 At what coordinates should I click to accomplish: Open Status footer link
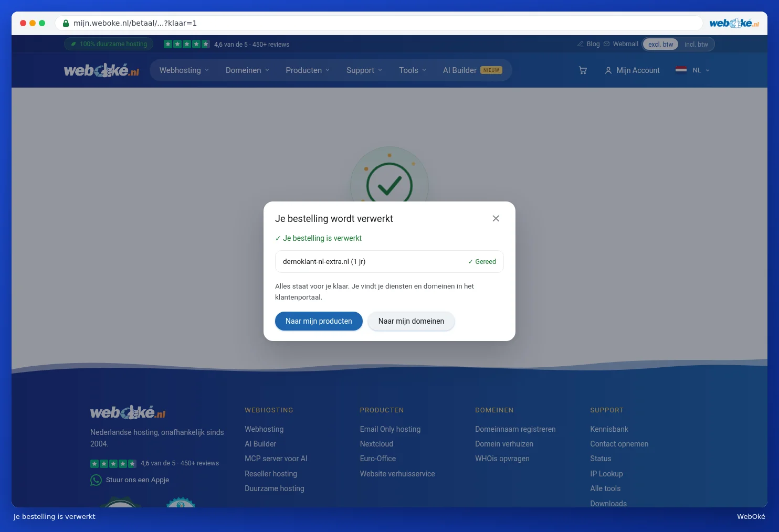pos(601,459)
